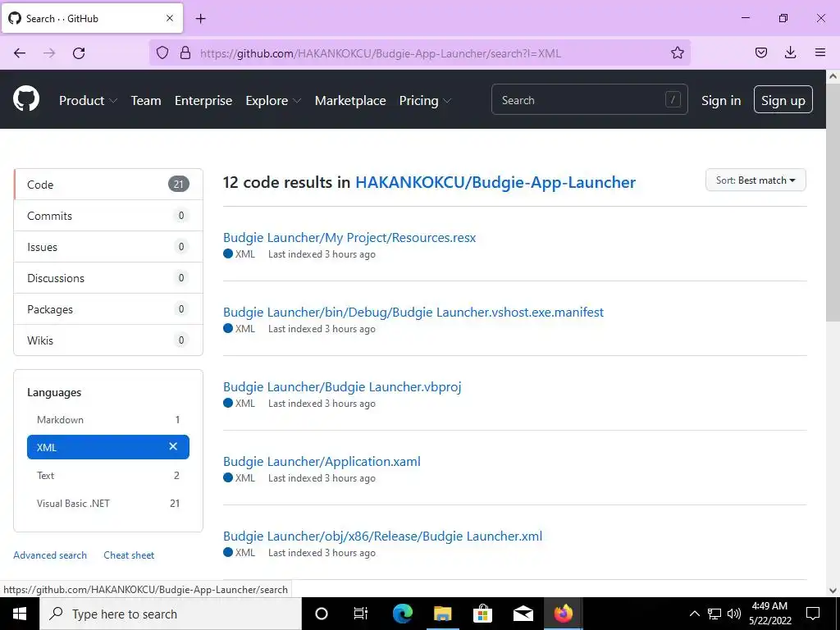Open Windows Start menu

click(20, 614)
